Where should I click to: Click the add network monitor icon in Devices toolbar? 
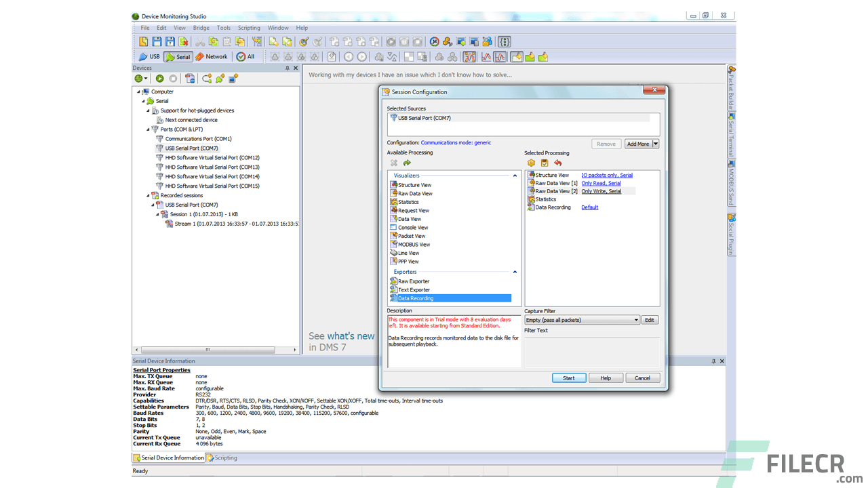point(233,79)
